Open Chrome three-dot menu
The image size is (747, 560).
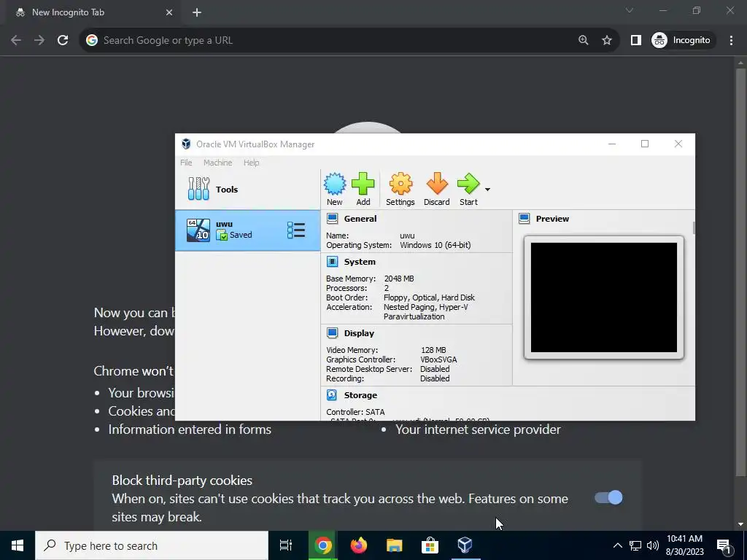coord(731,41)
